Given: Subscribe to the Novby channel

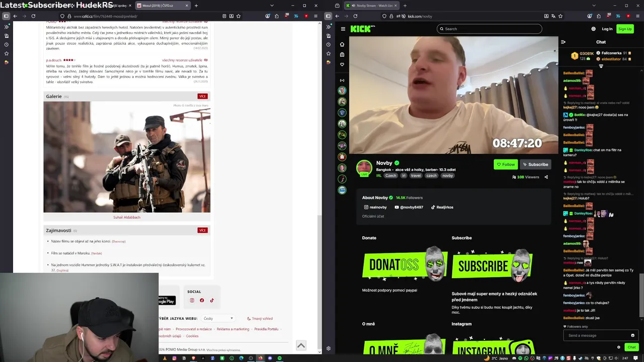Looking at the screenshot, I should click(x=535, y=164).
